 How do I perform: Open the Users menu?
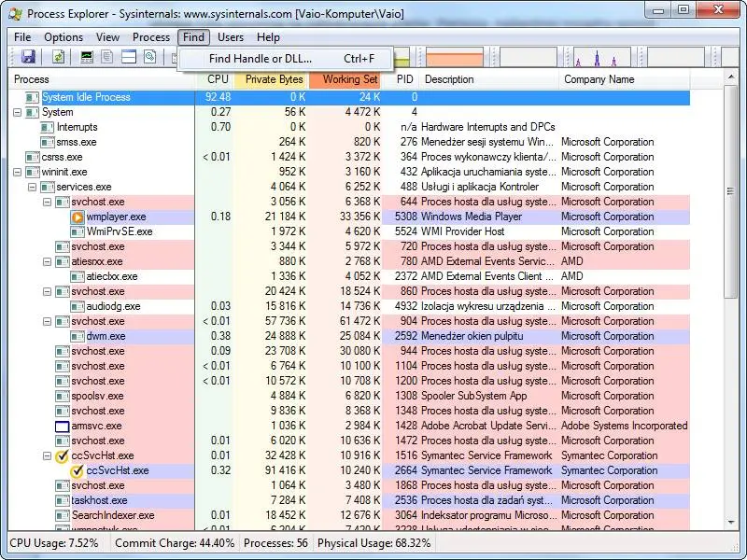(x=230, y=37)
